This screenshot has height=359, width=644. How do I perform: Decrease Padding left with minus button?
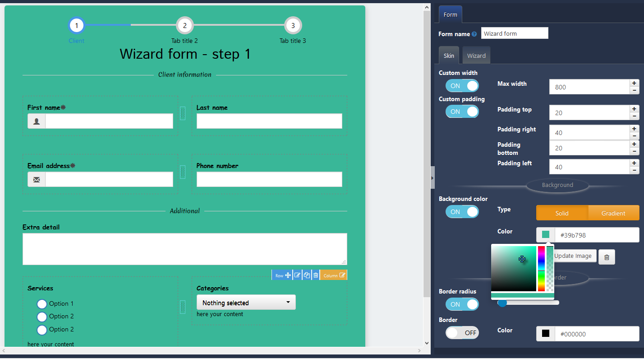tap(635, 171)
